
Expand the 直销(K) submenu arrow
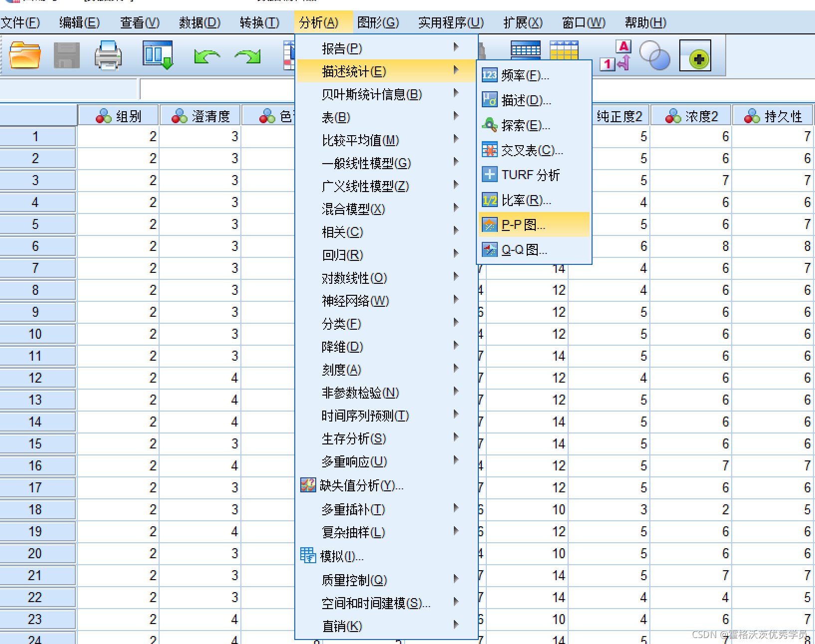[x=456, y=625]
